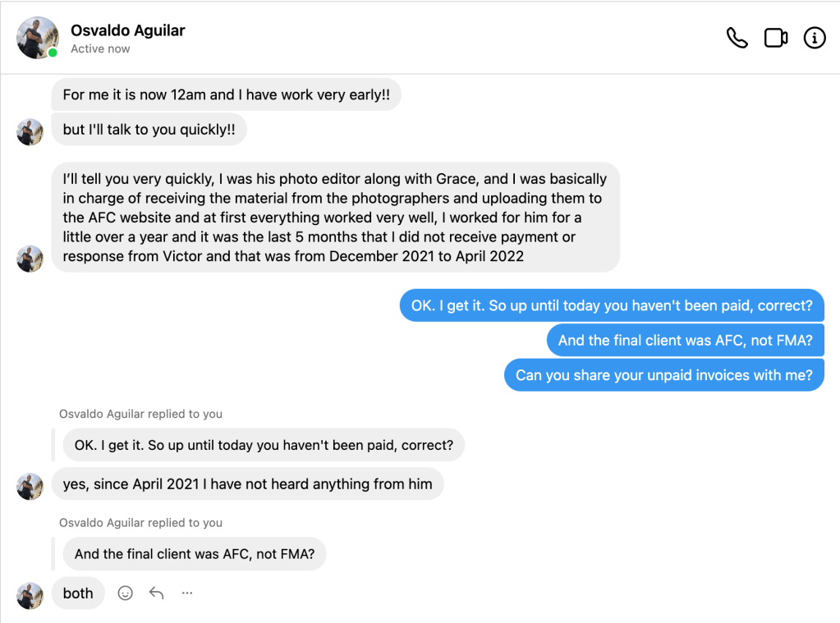Select "Can you share your unpaid invoices" message
The height and width of the screenshot is (623, 840).
(663, 375)
